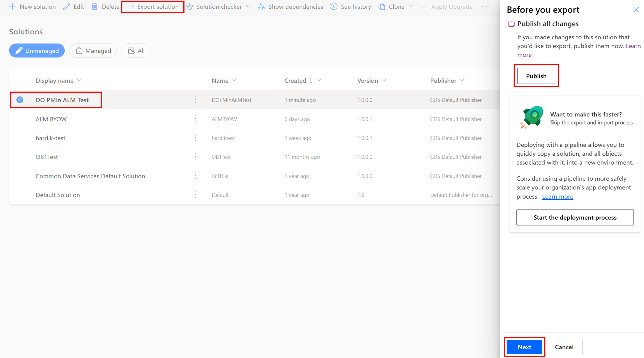Click Learn more link in deployment section
644x358 pixels.
pyautogui.click(x=557, y=196)
